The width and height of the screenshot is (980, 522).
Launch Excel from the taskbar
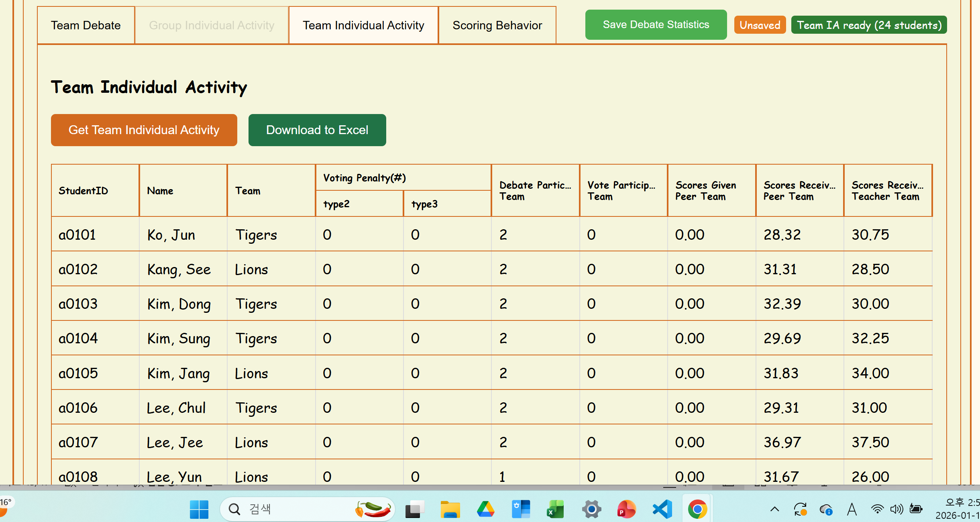(x=556, y=509)
